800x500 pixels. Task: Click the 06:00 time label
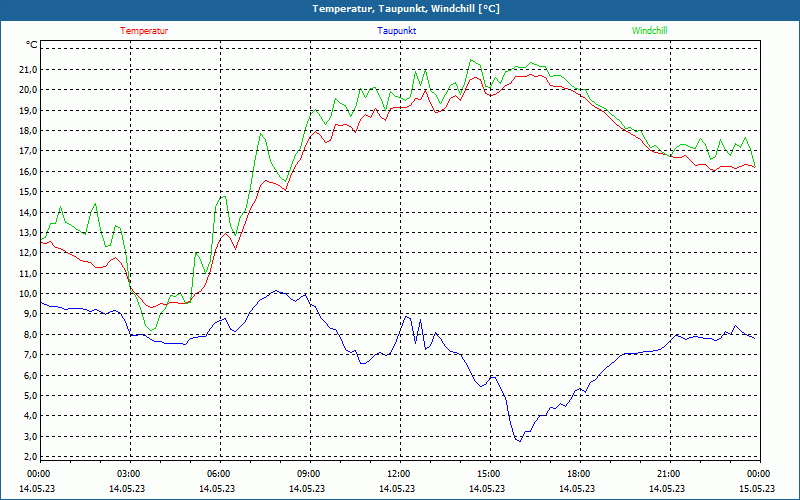click(220, 474)
